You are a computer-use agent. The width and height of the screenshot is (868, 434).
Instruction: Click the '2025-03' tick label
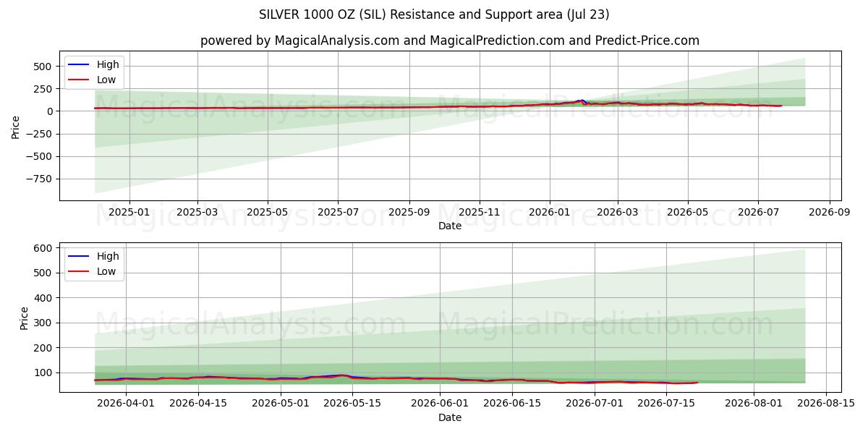click(197, 213)
